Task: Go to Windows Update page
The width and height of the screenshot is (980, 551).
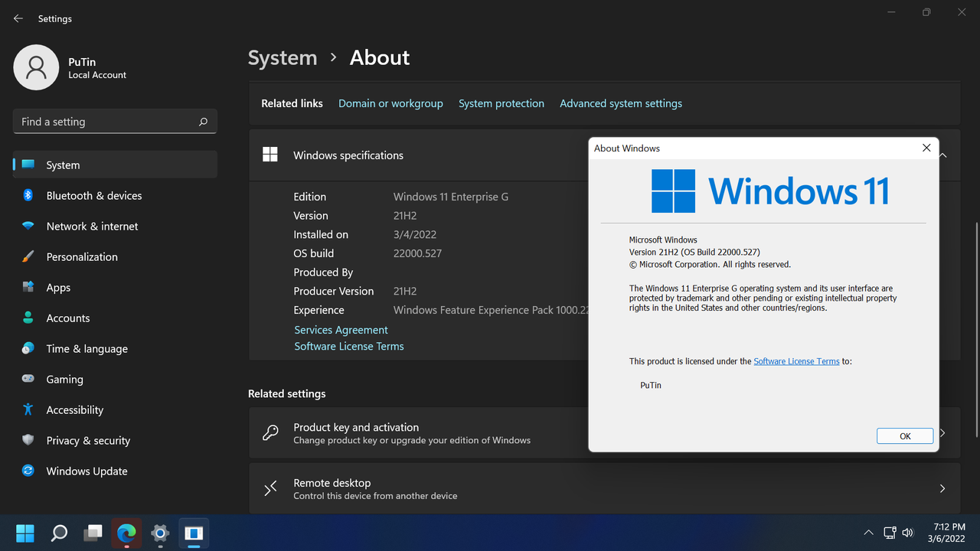Action: (x=115, y=471)
